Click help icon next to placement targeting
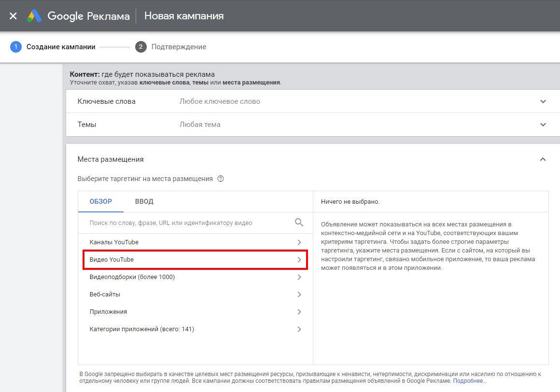 (221, 179)
